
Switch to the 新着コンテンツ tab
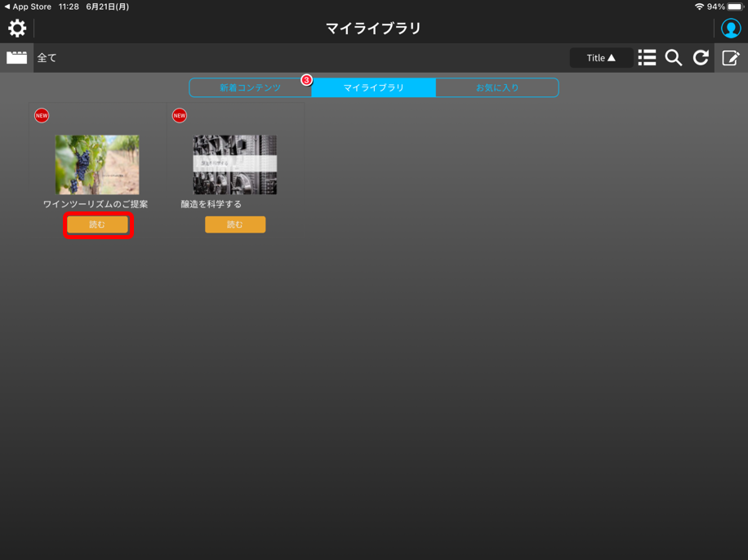pyautogui.click(x=250, y=87)
